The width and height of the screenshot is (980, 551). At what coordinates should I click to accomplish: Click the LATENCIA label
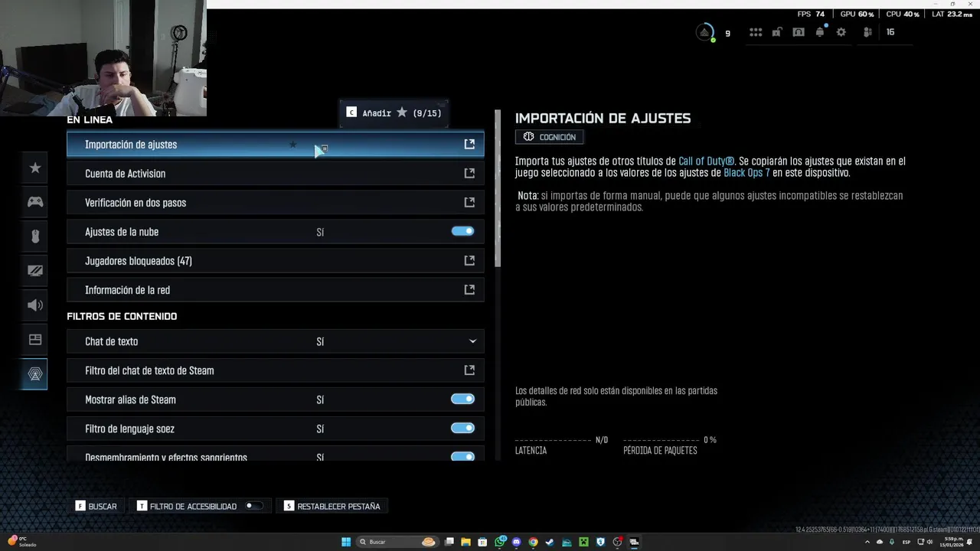tap(531, 451)
